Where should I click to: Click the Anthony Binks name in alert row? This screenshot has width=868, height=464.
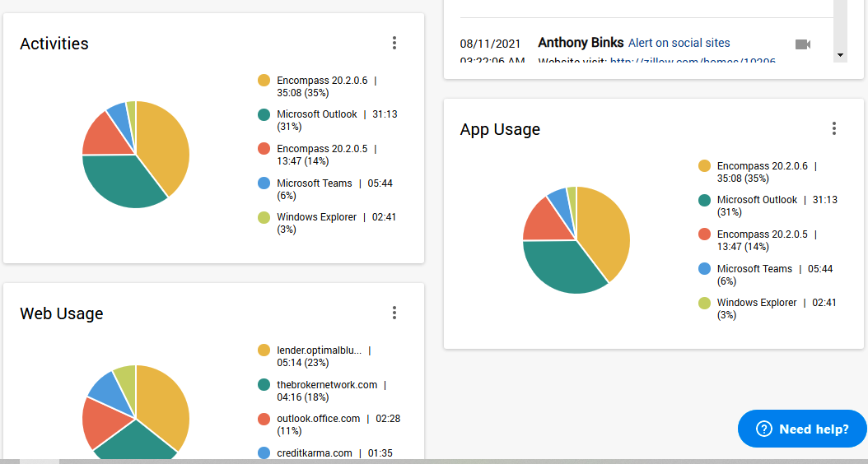(x=581, y=43)
